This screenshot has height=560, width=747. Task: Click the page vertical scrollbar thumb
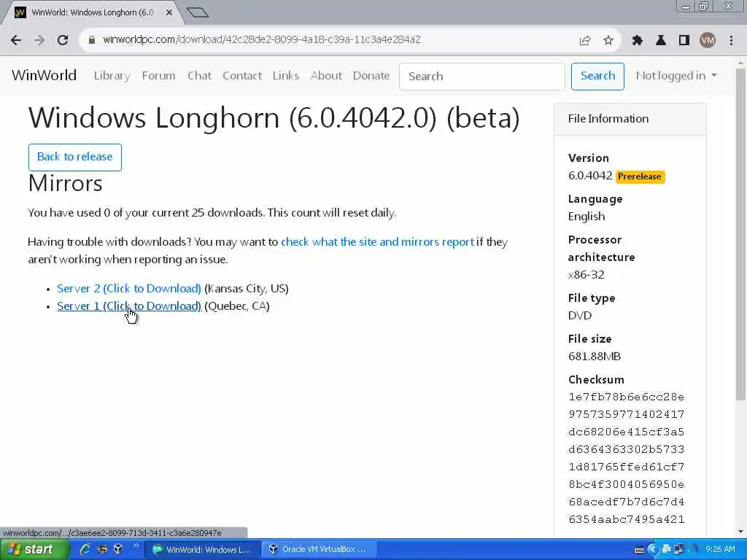[x=740, y=233]
